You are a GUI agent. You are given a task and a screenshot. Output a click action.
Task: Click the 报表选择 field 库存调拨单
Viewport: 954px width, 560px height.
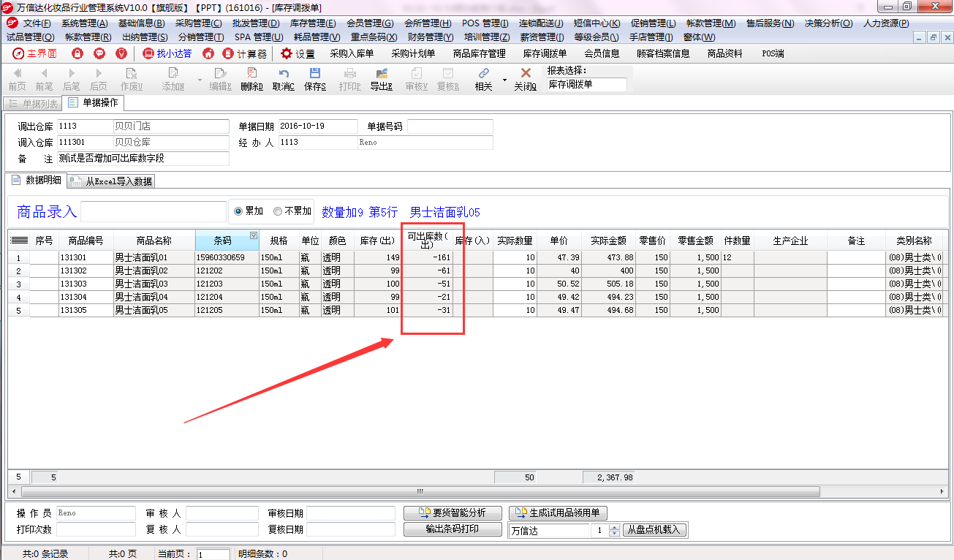click(586, 85)
